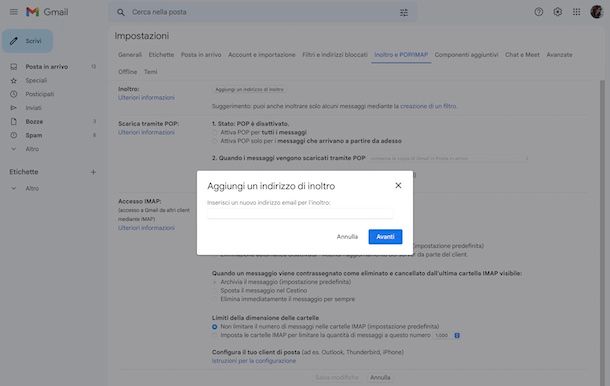Click the Cerca nella posta search field
Screen dimensions: 610x386
[x=263, y=12]
